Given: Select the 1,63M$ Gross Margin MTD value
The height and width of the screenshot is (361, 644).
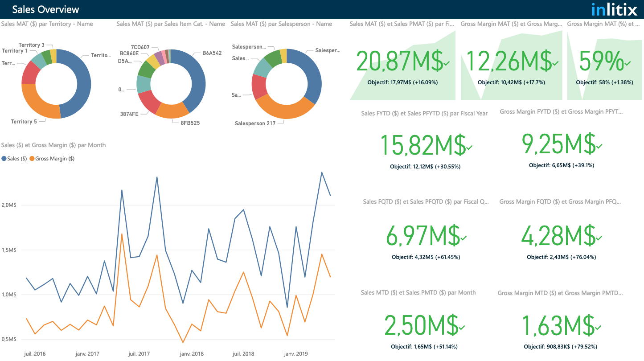Looking at the screenshot, I should pos(558,325).
